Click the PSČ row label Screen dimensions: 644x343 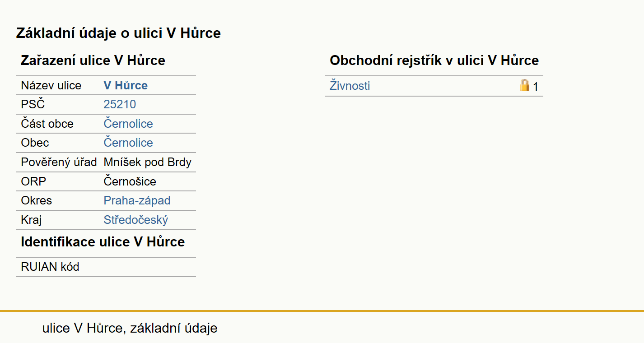pyautogui.click(x=33, y=105)
